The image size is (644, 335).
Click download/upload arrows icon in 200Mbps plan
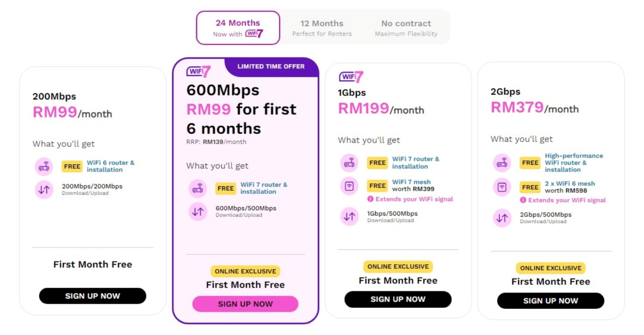(44, 190)
